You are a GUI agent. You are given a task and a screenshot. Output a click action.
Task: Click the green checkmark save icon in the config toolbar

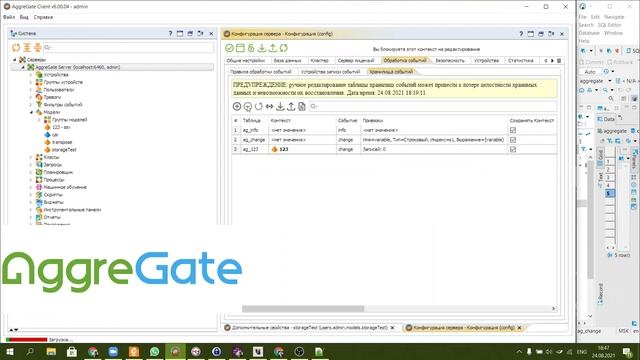point(229,48)
